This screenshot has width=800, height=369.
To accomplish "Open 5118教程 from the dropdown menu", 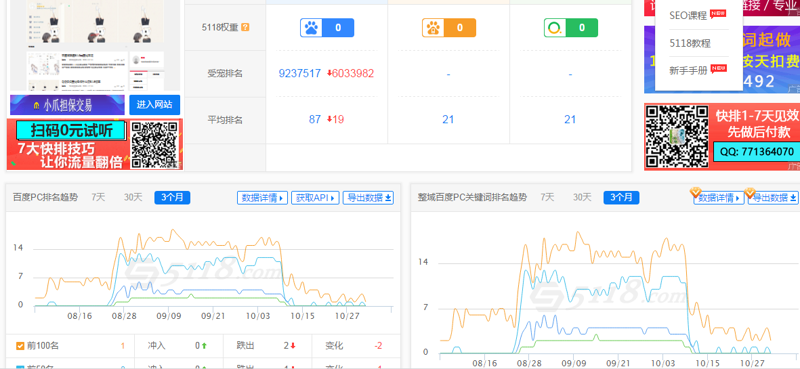I will pos(690,43).
